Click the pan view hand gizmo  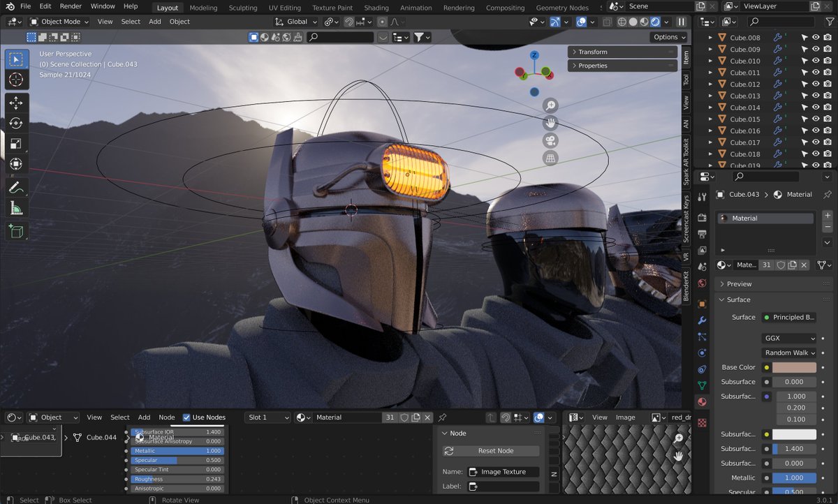click(x=551, y=123)
